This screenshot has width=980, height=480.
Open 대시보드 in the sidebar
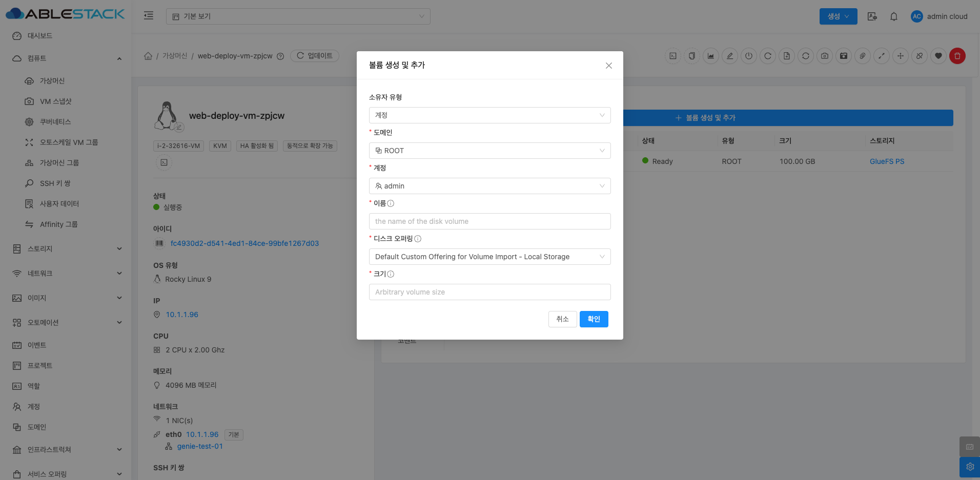coord(40,36)
